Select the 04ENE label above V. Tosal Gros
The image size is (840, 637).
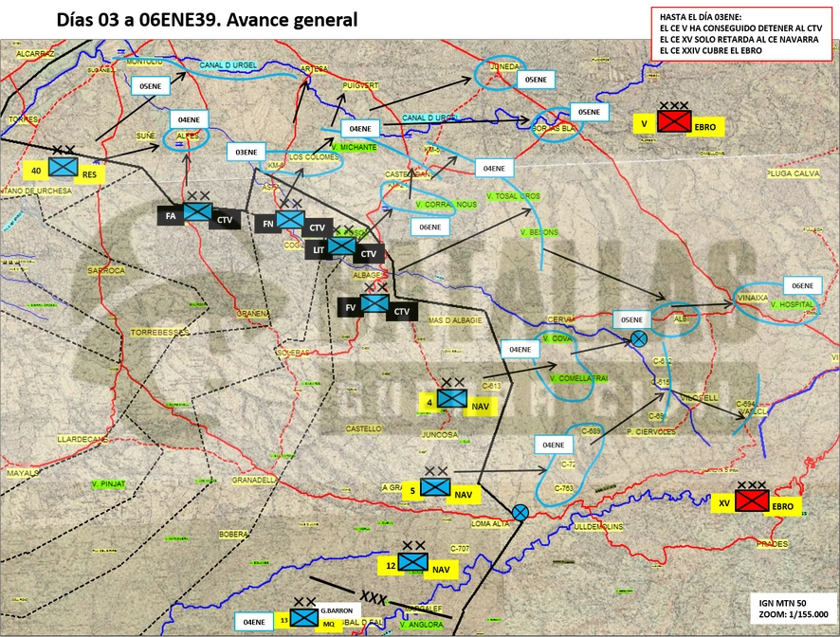click(494, 168)
